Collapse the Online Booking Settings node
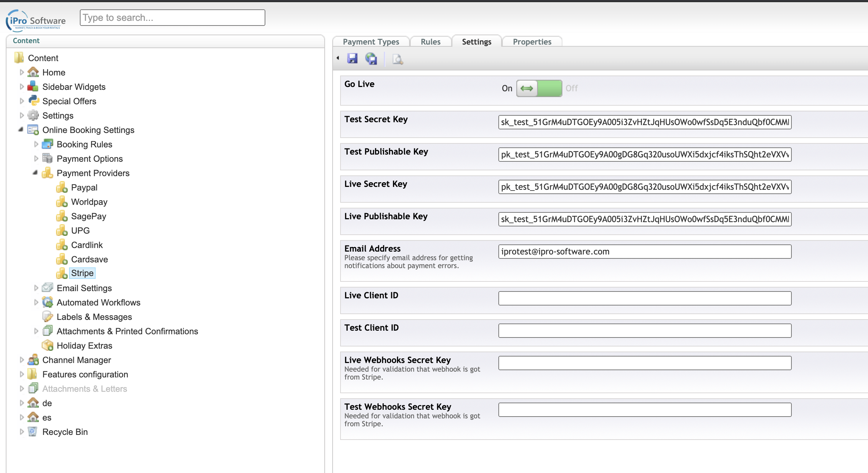This screenshot has height=473, width=868. pos(21,130)
